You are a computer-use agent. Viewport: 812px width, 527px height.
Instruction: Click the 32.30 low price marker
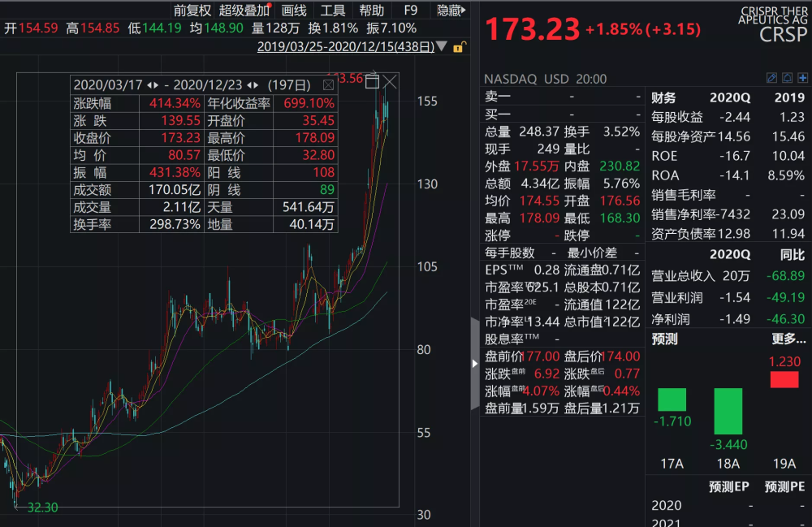[42, 508]
